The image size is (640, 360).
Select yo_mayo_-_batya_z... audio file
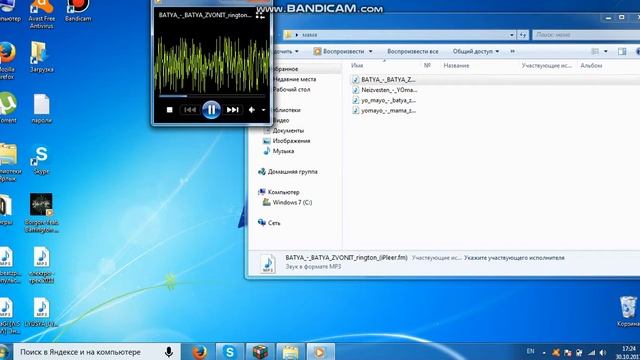pyautogui.click(x=384, y=100)
